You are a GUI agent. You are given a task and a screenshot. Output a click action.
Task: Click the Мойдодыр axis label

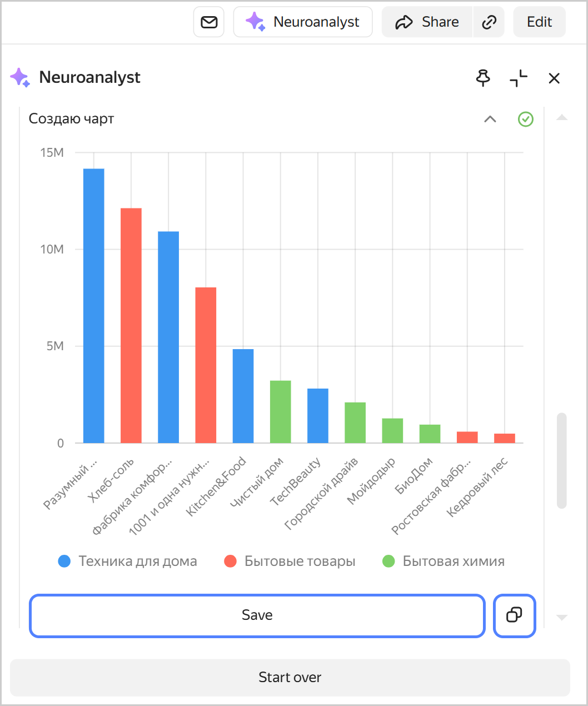tap(371, 481)
